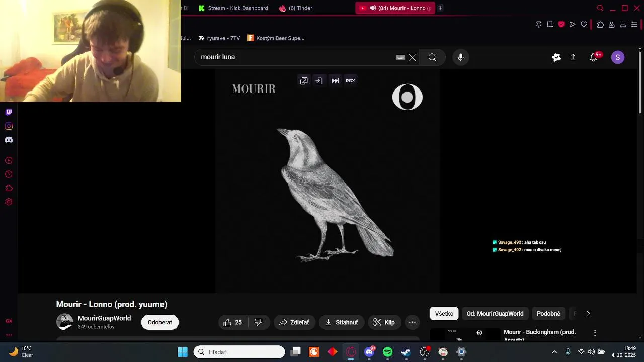Viewport: 644px width, 362px height.
Task: Submit search with magnifier button
Action: pos(432,57)
